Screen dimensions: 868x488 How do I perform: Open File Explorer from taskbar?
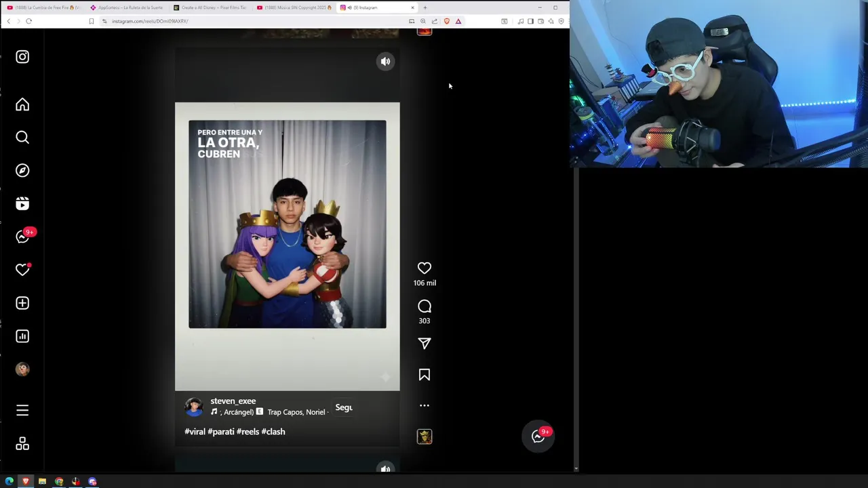tap(42, 481)
